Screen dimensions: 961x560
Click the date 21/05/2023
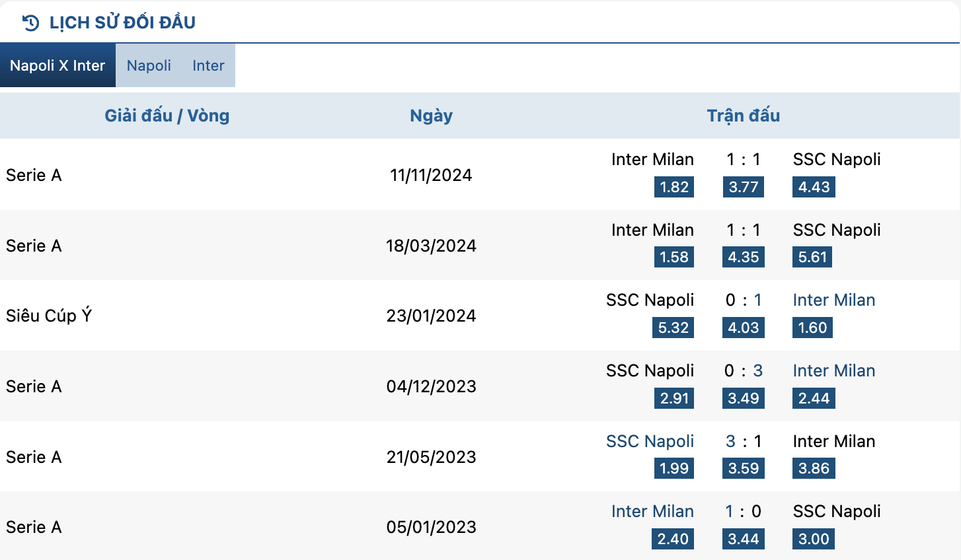click(431, 457)
